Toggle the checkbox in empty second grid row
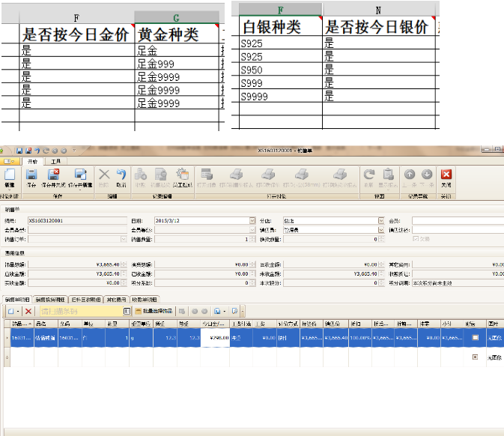Viewport: 504px width, 436px height. point(475,357)
